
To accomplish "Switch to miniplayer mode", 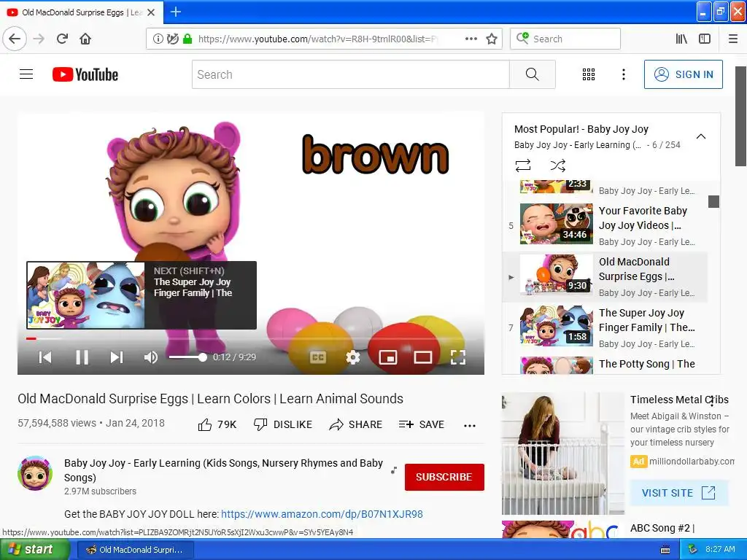I will coord(388,357).
